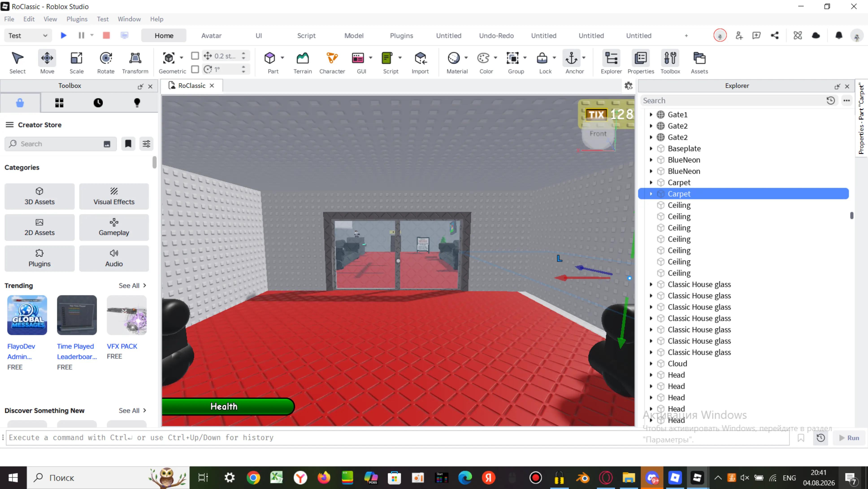Open the Anchor dropdown arrow

(x=584, y=58)
